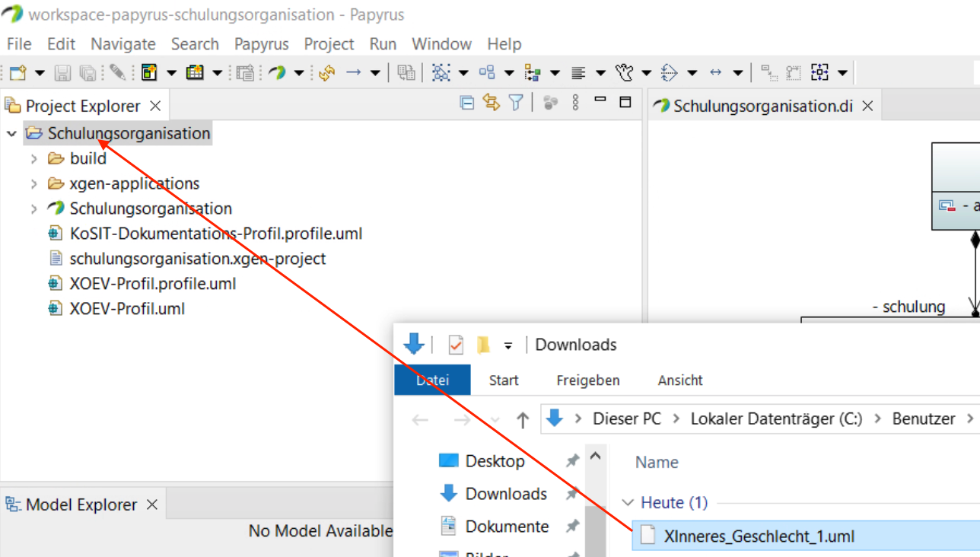Collapse All in Project Explorer
The height and width of the screenshot is (557, 980).
click(467, 103)
